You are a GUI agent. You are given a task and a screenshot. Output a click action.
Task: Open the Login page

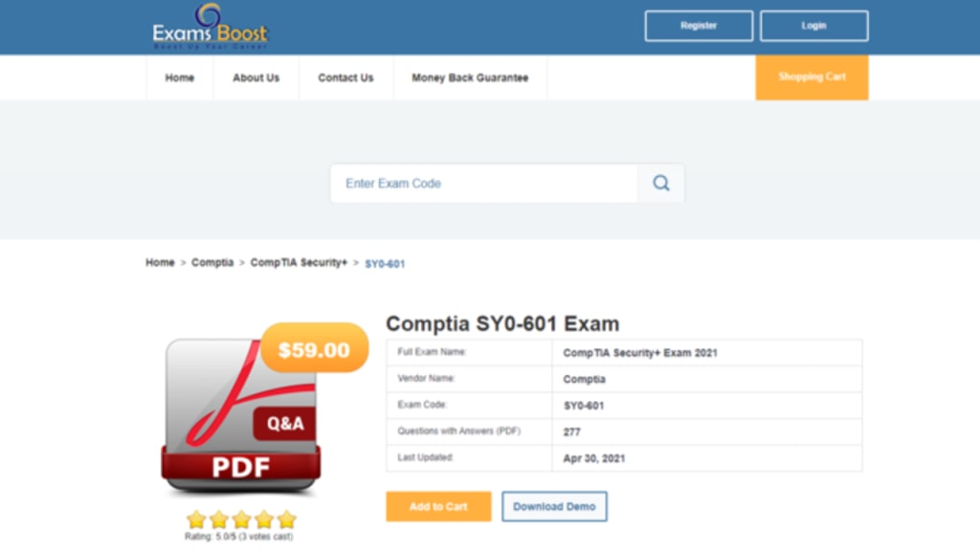tap(813, 26)
